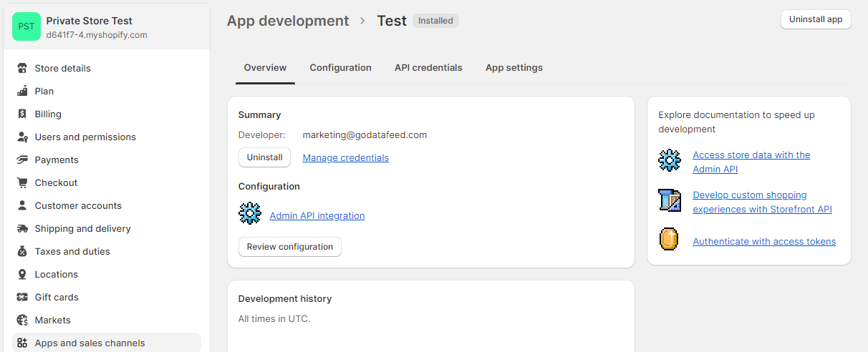Click the Development history heading

tap(285, 299)
